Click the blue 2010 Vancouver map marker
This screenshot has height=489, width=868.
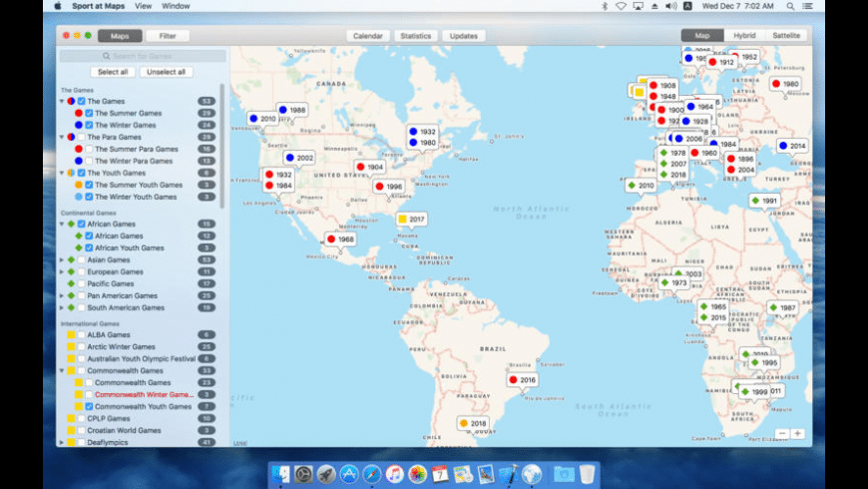(x=262, y=119)
